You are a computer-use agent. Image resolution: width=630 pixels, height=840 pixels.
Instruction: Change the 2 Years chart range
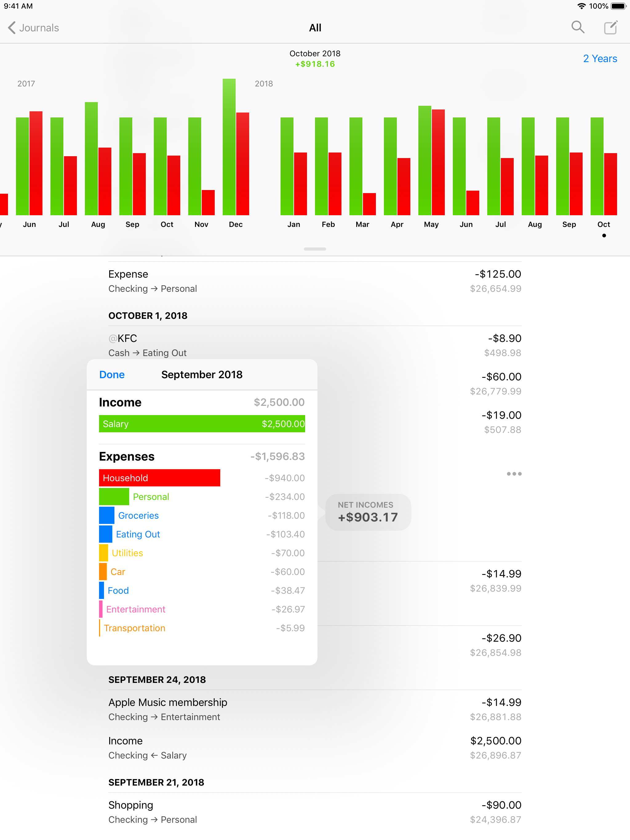[600, 58]
